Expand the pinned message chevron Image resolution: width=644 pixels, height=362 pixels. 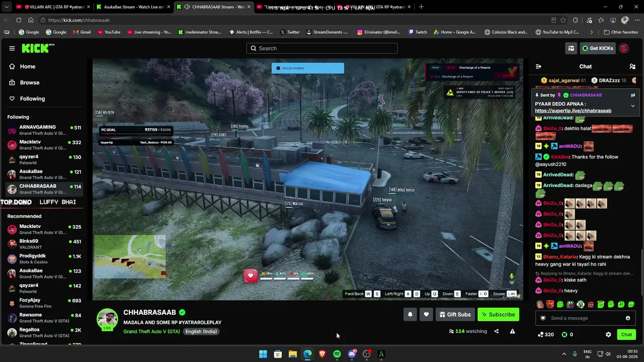[633, 106]
